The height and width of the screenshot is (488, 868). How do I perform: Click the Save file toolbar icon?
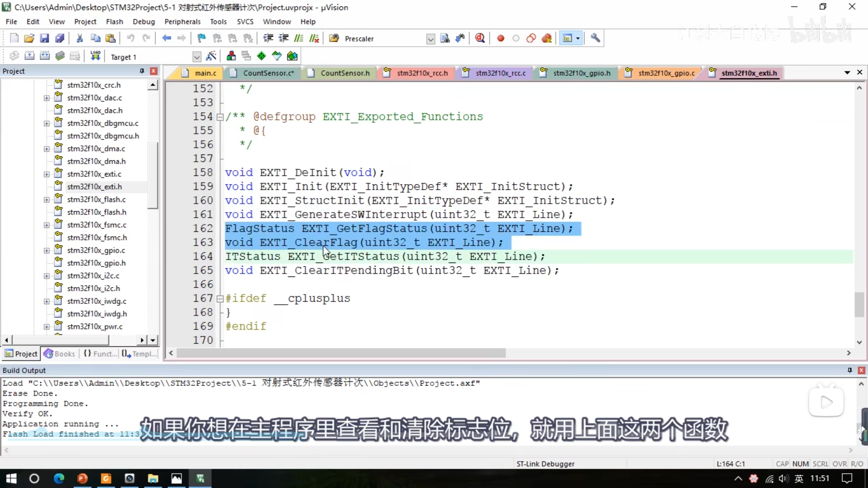(x=44, y=38)
